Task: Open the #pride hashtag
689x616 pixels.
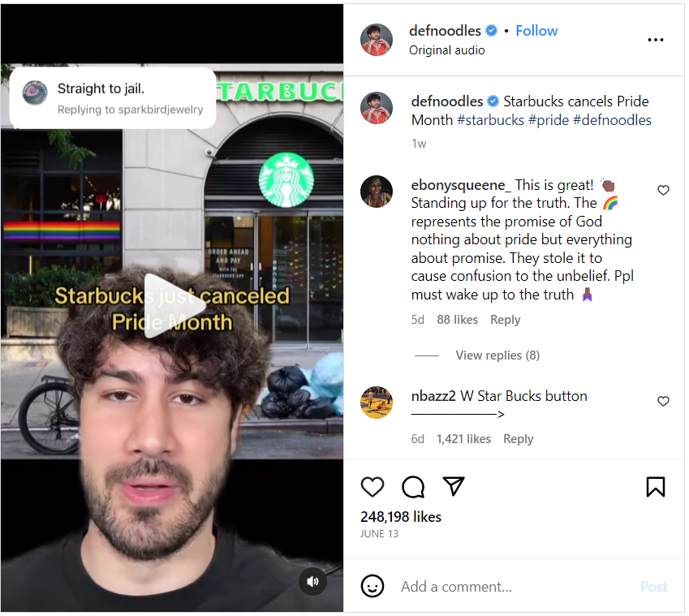Action: click(549, 120)
